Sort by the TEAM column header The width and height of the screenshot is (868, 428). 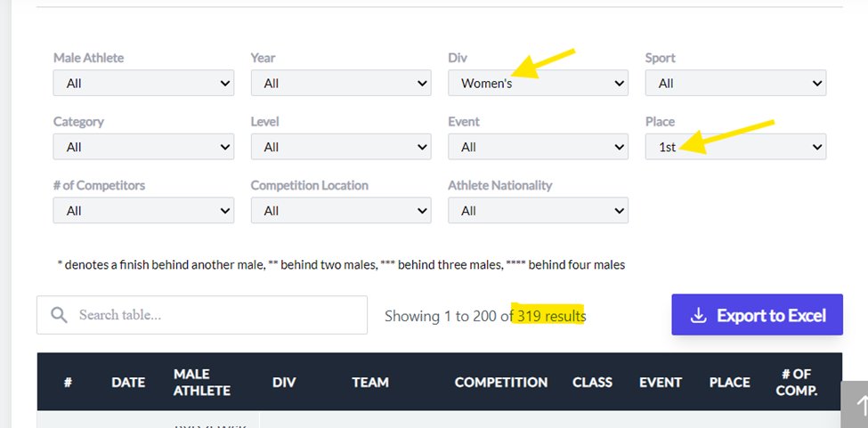[370, 382]
